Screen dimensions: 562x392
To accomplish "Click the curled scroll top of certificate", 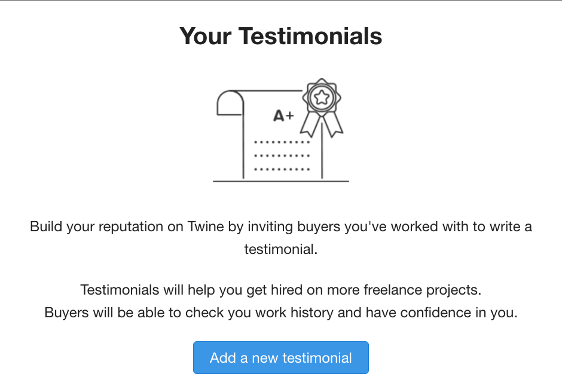I will pos(229,103).
